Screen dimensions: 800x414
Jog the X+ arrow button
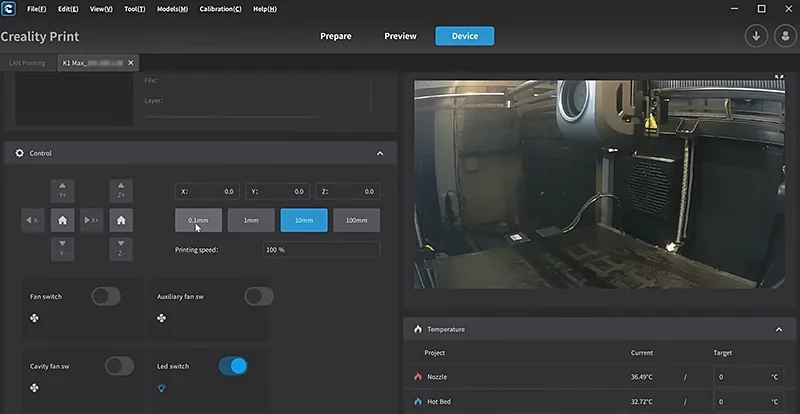click(x=92, y=220)
